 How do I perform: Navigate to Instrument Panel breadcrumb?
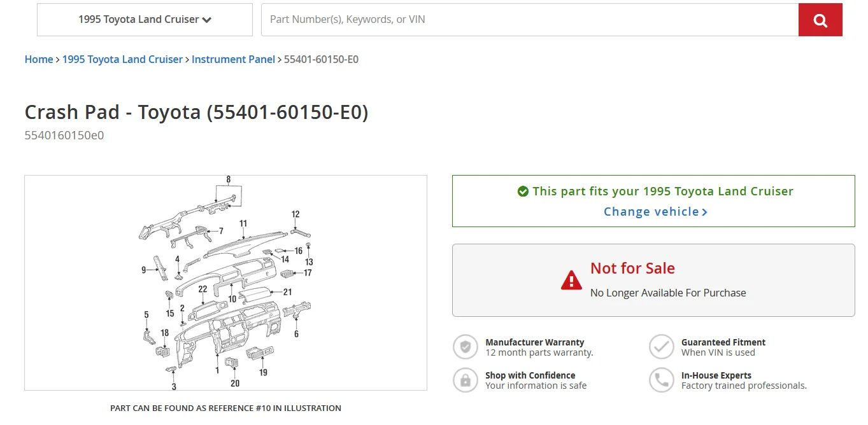coord(233,59)
